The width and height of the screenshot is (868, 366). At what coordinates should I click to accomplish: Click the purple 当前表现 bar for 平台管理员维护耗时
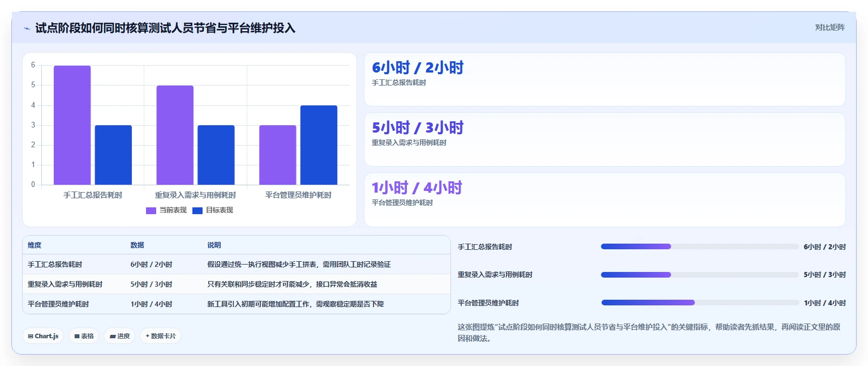pos(278,155)
